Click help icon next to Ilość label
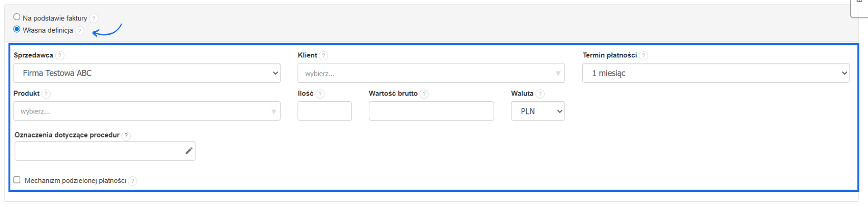This screenshot has height=205, width=868. pos(320,94)
